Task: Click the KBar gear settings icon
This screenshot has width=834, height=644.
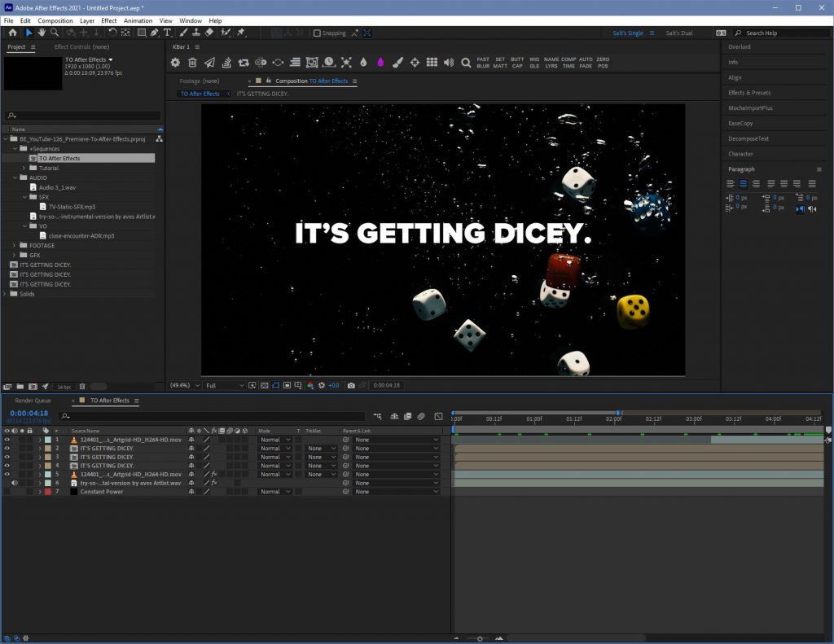Action: click(x=175, y=62)
